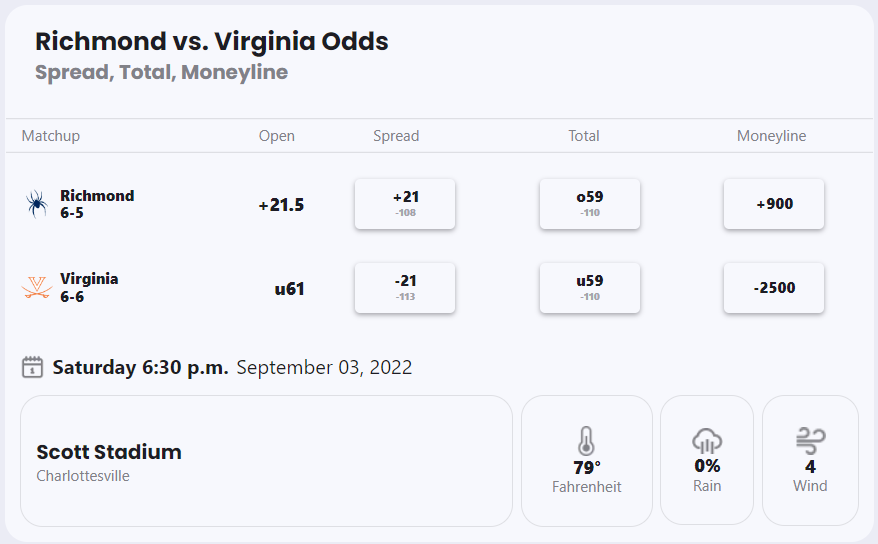Image resolution: width=878 pixels, height=544 pixels.
Task: Click the calendar icon beside Saturday
Action: point(33,367)
